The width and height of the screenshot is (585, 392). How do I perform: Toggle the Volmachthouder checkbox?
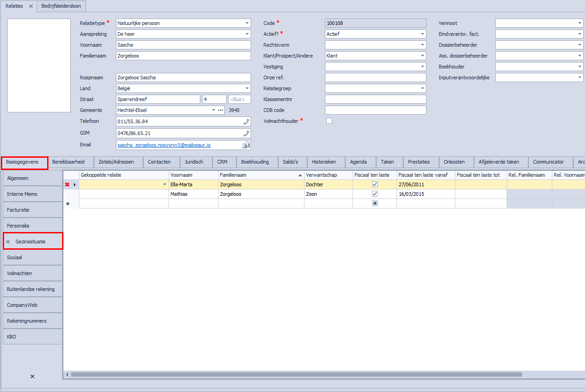pyautogui.click(x=329, y=121)
